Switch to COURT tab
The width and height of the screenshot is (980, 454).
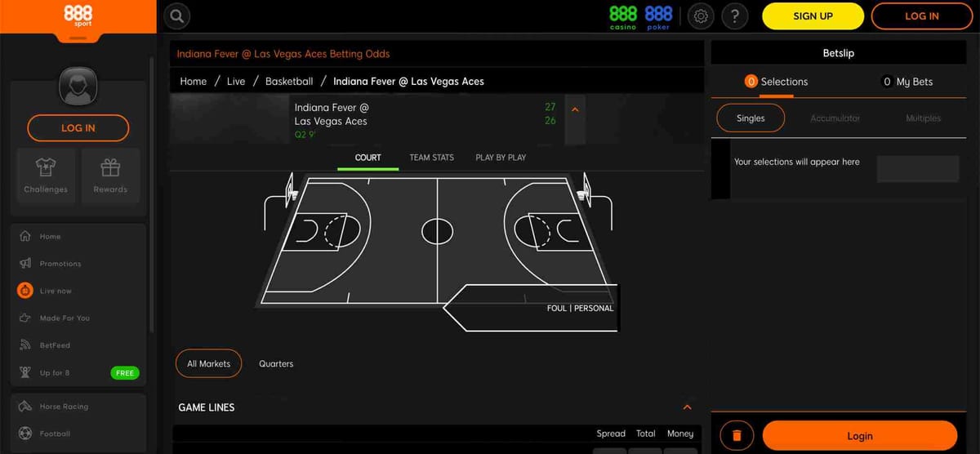(x=368, y=158)
